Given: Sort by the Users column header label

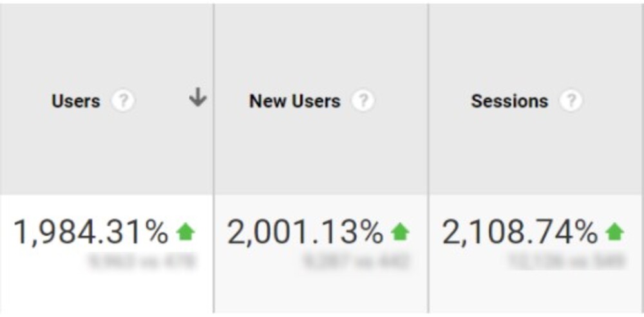Looking at the screenshot, I should pos(76,101).
